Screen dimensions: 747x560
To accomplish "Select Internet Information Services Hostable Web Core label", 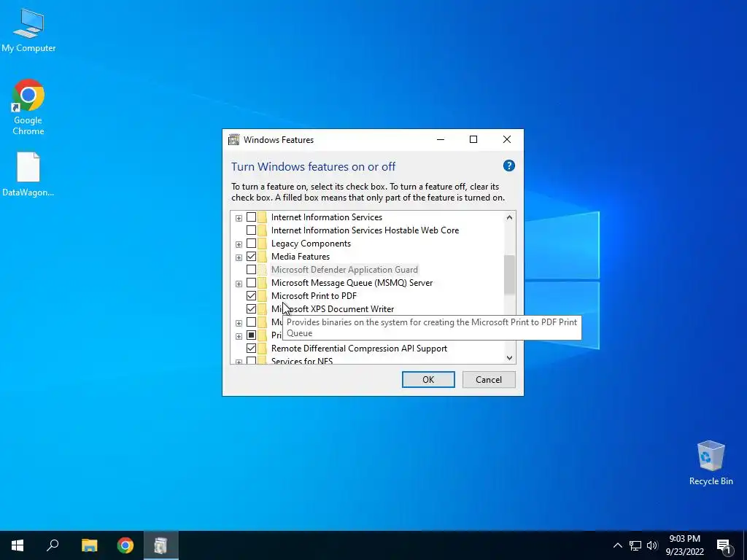I will point(365,230).
